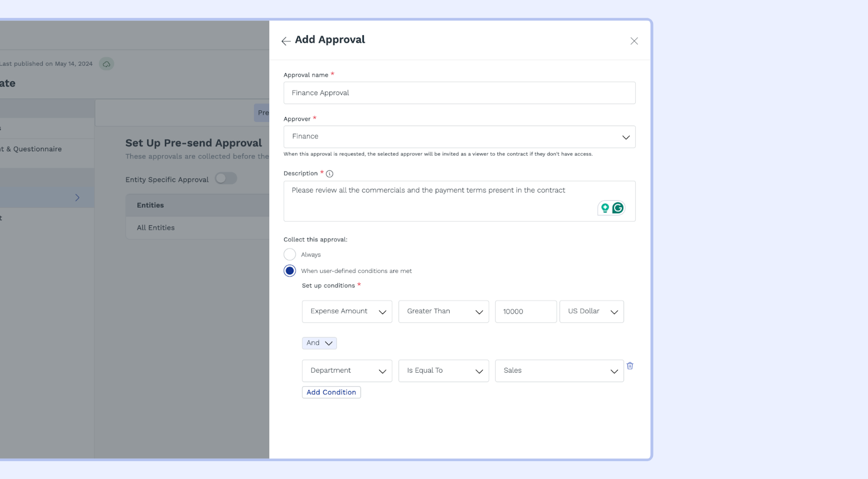868x479 pixels.
Task: Toggle the Entity Specific Approval switch
Action: [x=226, y=178]
